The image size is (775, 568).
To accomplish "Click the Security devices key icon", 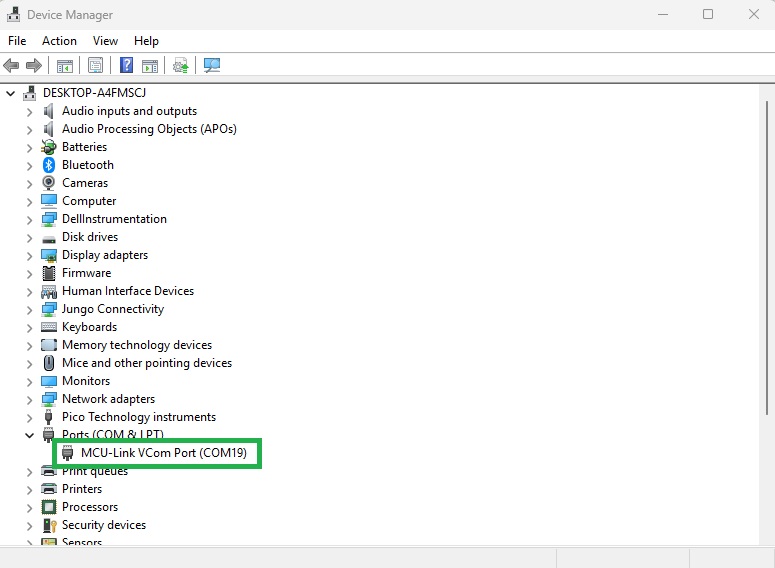I will click(x=49, y=525).
